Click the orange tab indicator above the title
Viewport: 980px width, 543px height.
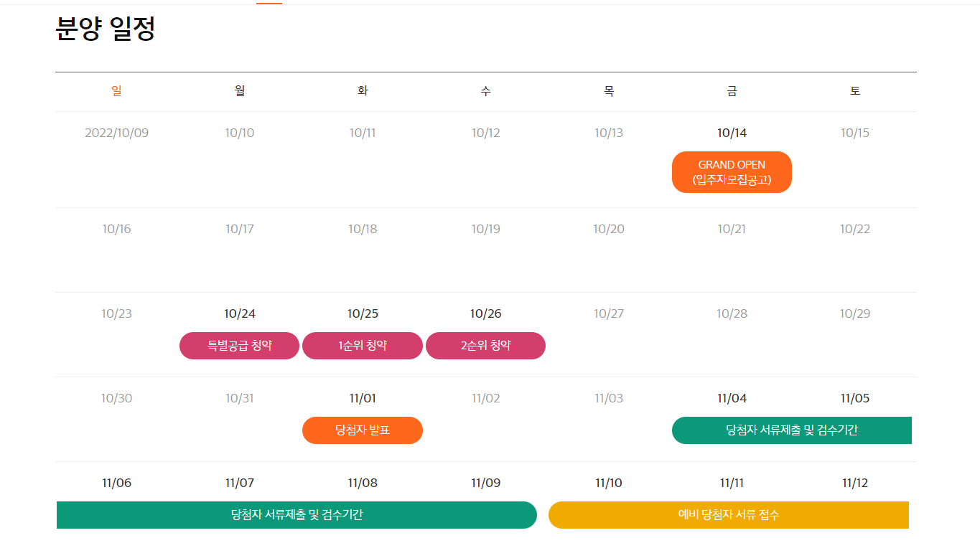269,2
